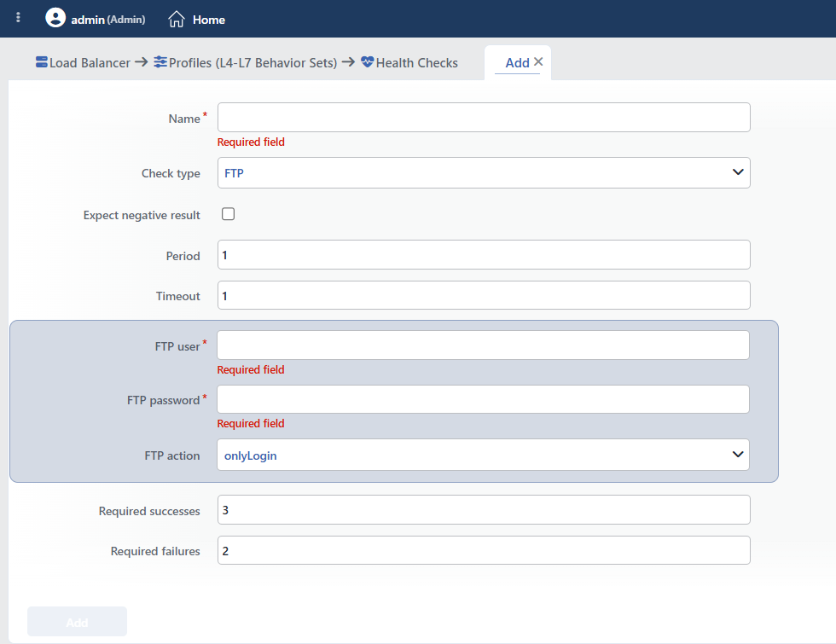836x644 pixels.
Task: Open the three-dot menu in header
Action: coord(18,18)
